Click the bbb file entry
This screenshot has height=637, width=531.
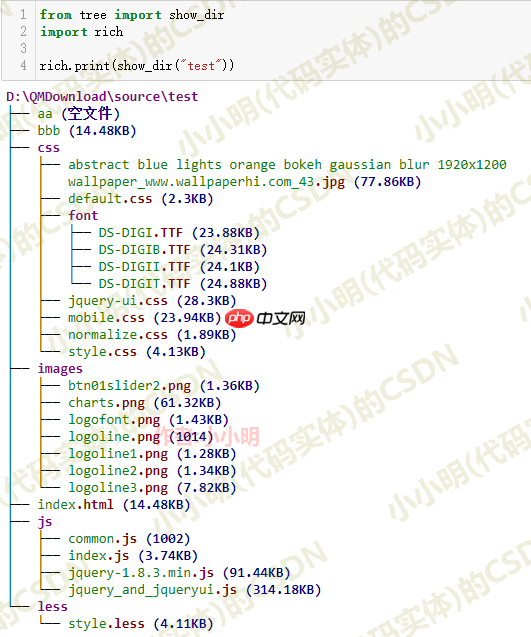pyautogui.click(x=87, y=131)
